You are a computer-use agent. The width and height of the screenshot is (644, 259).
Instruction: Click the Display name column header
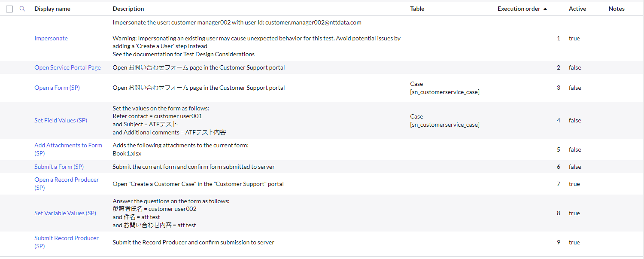click(x=52, y=9)
